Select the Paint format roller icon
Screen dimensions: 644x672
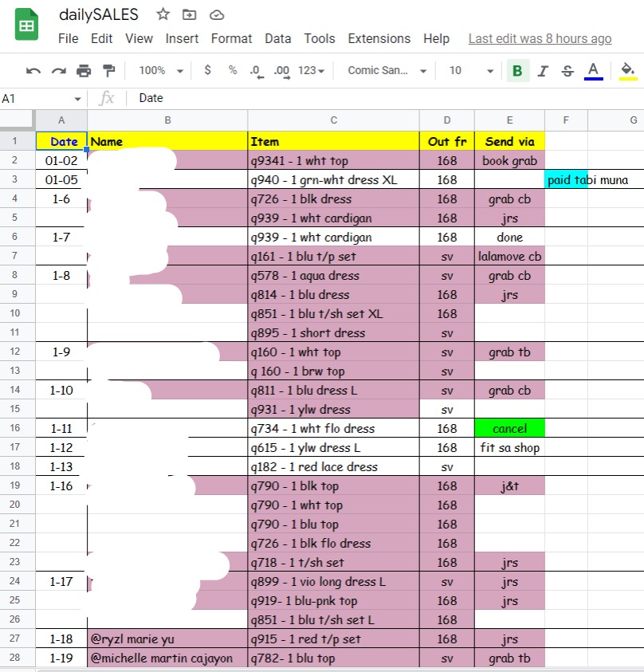coord(109,71)
